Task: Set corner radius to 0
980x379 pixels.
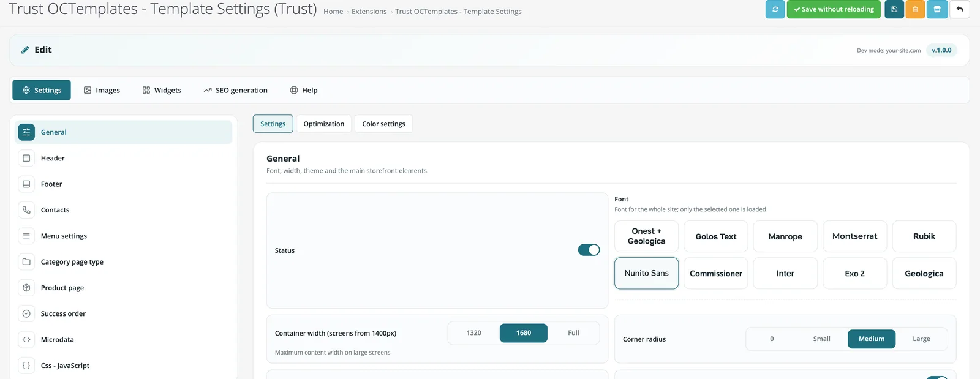Action: 772,339
